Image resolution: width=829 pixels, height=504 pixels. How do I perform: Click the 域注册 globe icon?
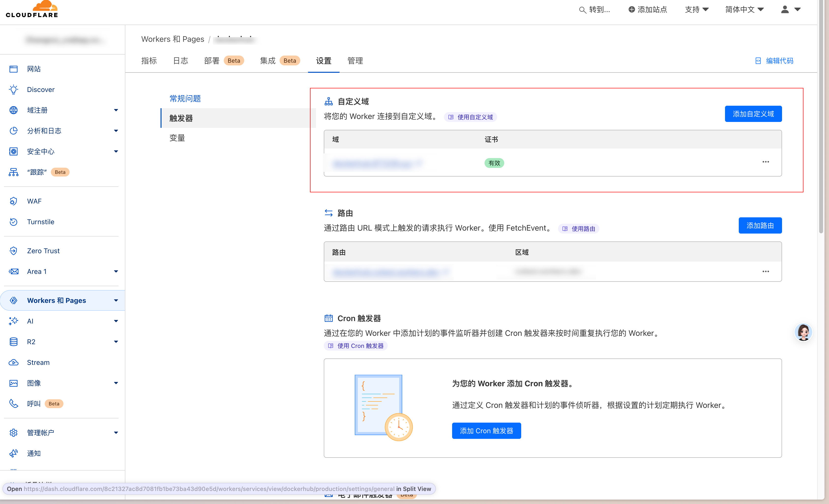(x=14, y=110)
